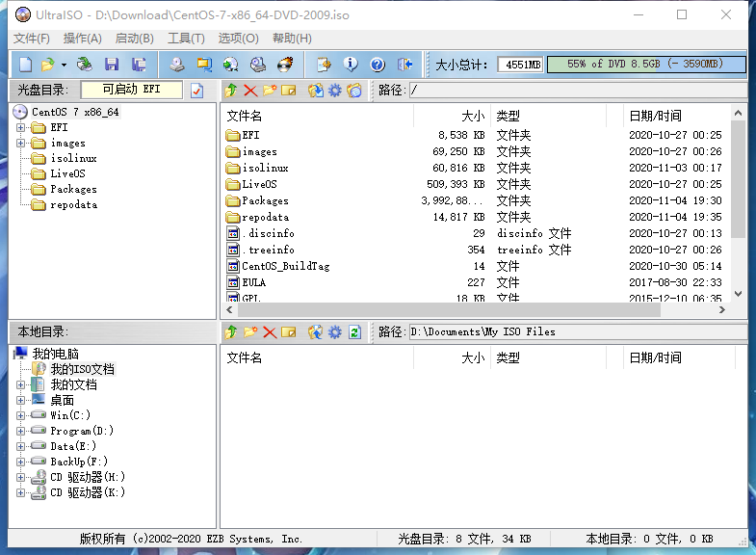The height and width of the screenshot is (555, 756).
Task: Sort the image list by 文件名 column header
Action: point(317,116)
